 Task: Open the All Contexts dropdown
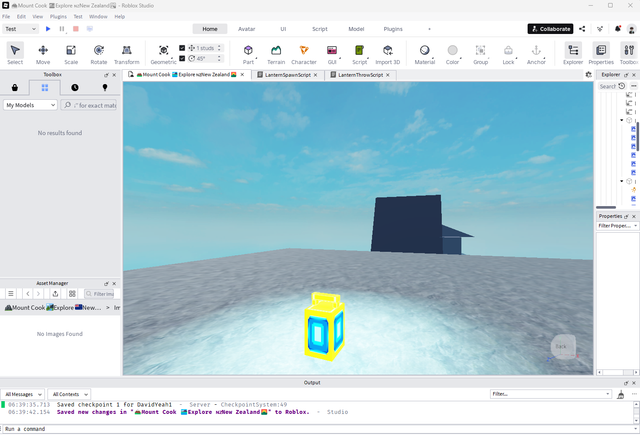69,394
